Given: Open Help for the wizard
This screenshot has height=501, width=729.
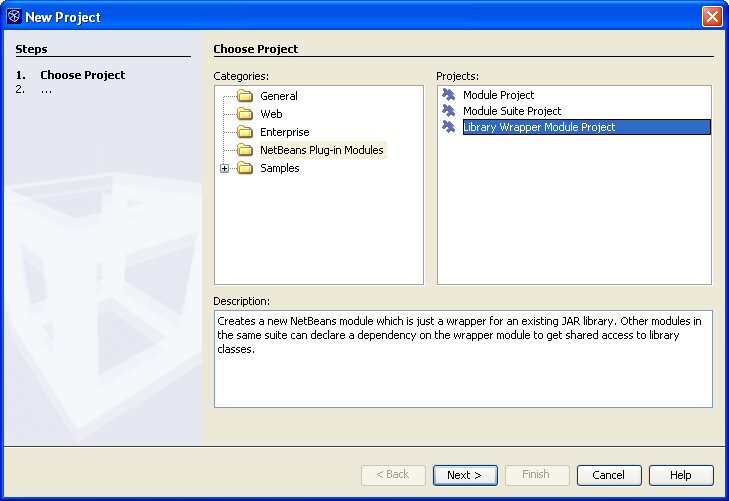Looking at the screenshot, I should pyautogui.click(x=681, y=475).
